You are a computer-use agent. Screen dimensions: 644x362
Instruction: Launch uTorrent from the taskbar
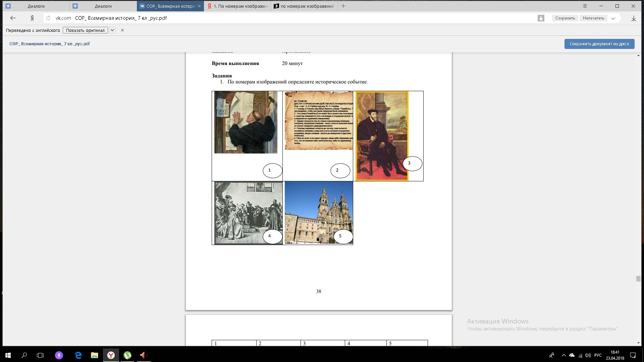click(127, 355)
